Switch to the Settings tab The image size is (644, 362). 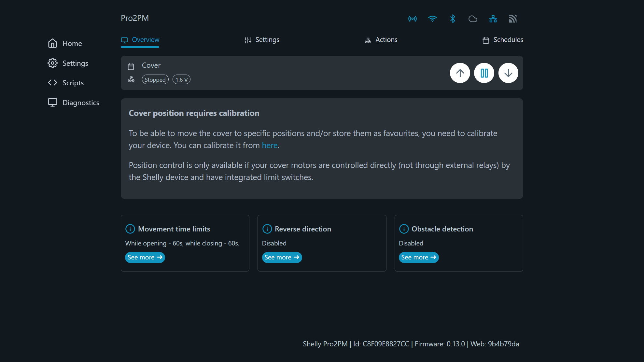coord(262,40)
